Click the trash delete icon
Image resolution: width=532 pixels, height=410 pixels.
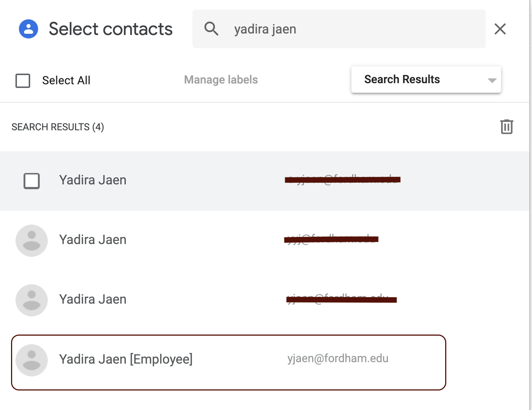point(507,127)
